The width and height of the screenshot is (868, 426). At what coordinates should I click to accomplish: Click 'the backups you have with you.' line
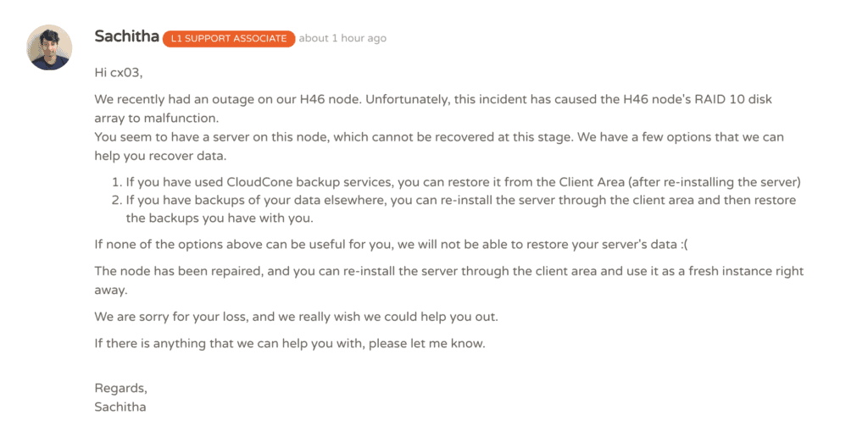(220, 218)
